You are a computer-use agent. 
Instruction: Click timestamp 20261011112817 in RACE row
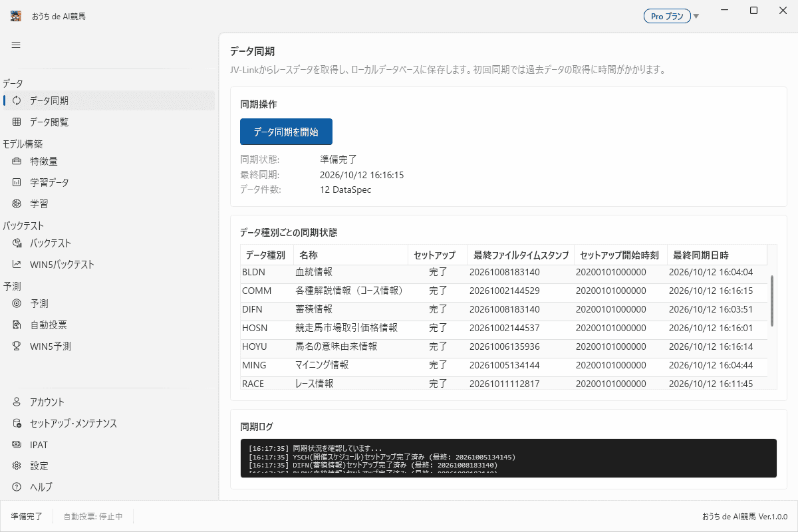[x=504, y=384]
